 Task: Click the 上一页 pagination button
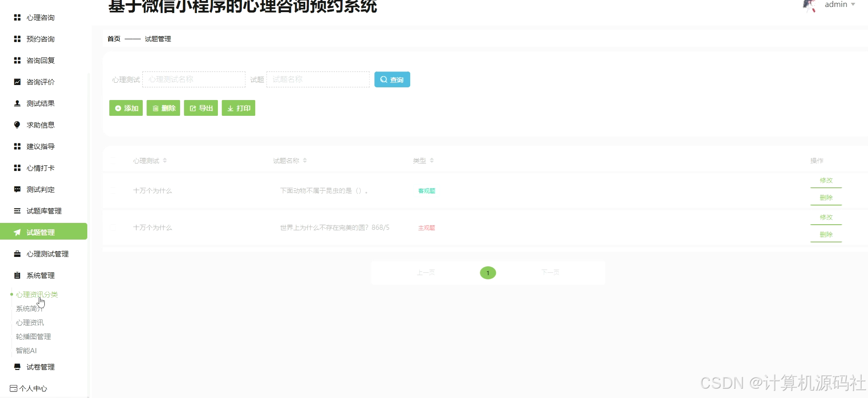(426, 272)
